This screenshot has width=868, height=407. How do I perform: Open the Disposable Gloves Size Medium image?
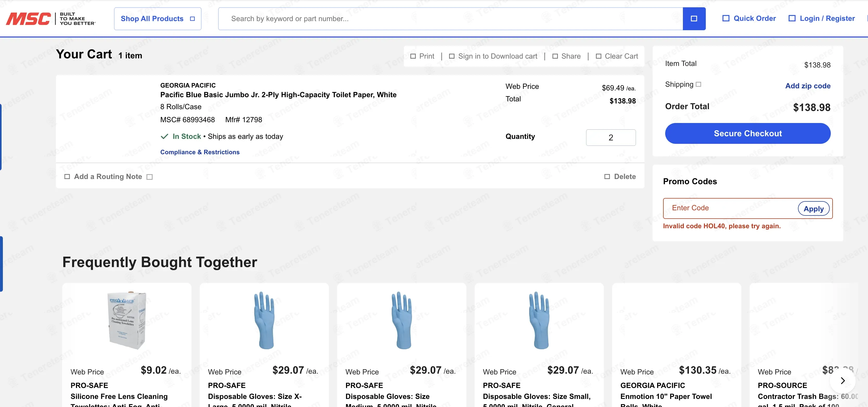402,320
